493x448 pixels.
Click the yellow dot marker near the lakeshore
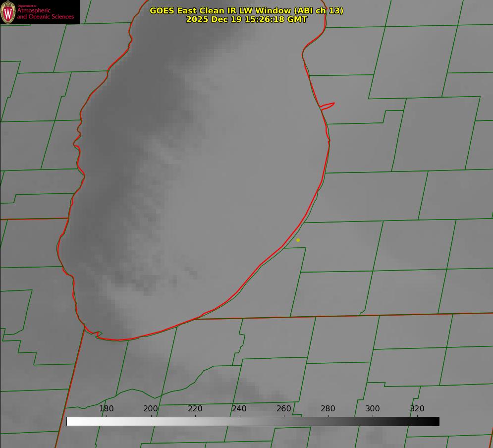pyautogui.click(x=298, y=240)
